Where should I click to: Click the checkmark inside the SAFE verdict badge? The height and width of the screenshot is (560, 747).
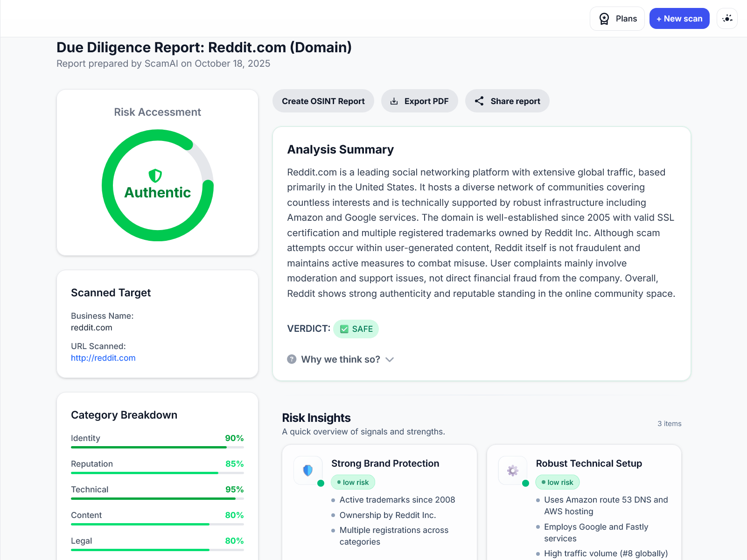point(344,329)
